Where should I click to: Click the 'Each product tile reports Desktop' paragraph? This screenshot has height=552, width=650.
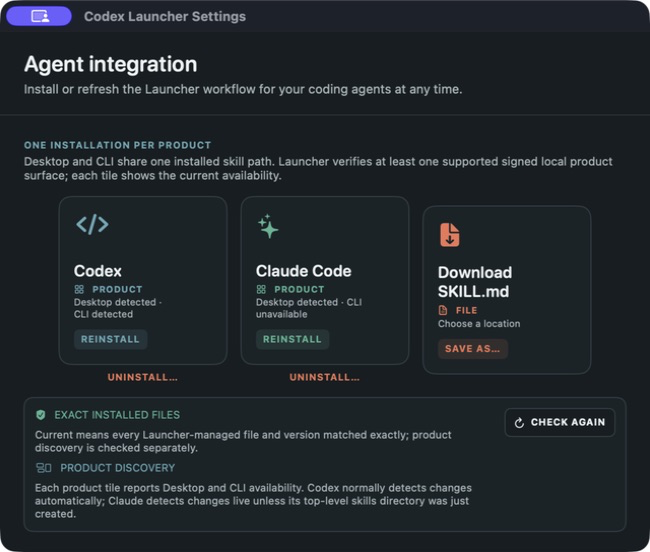tap(253, 501)
